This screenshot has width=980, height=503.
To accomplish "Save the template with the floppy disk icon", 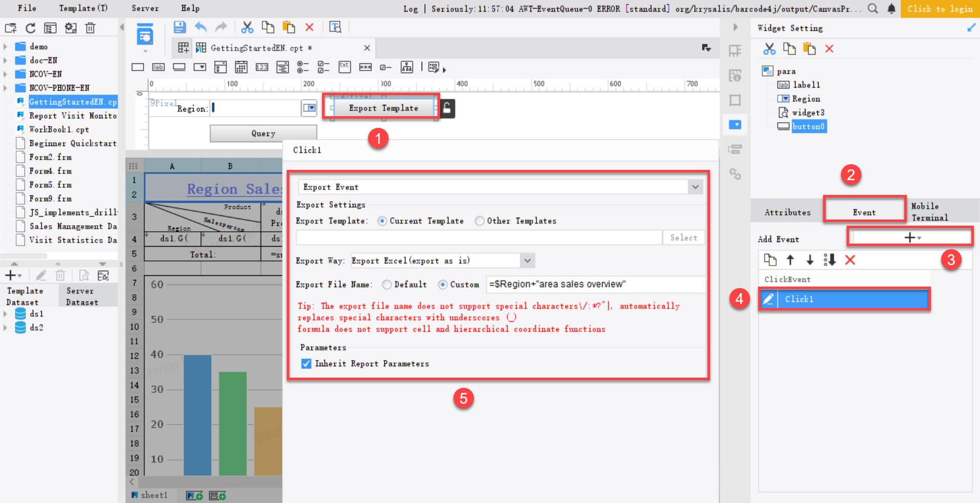I will tap(179, 27).
